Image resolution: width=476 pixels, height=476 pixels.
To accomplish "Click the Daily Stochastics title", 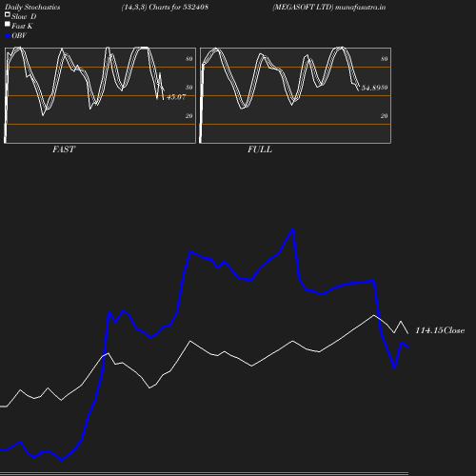I will (x=32, y=7).
